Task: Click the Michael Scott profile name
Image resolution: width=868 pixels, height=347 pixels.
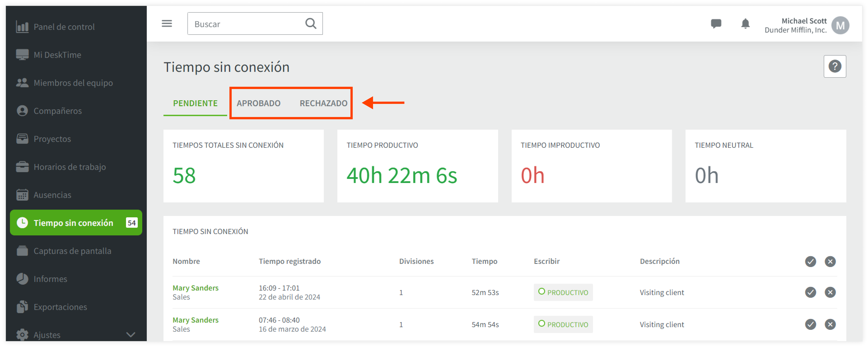Action: click(x=804, y=21)
